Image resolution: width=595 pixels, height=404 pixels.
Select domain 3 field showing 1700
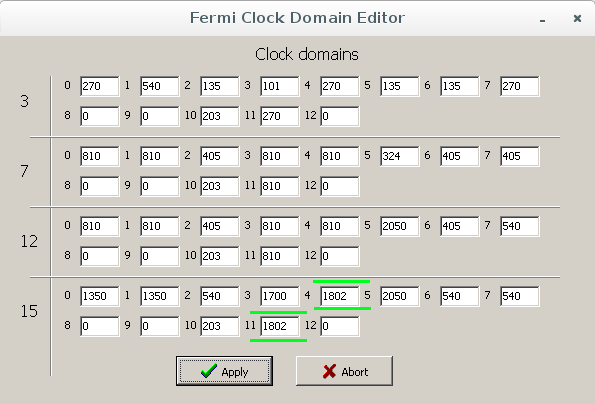280,296
